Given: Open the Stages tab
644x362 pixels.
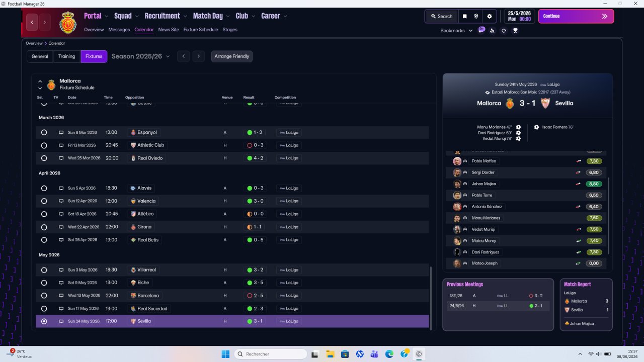Looking at the screenshot, I should (x=230, y=30).
